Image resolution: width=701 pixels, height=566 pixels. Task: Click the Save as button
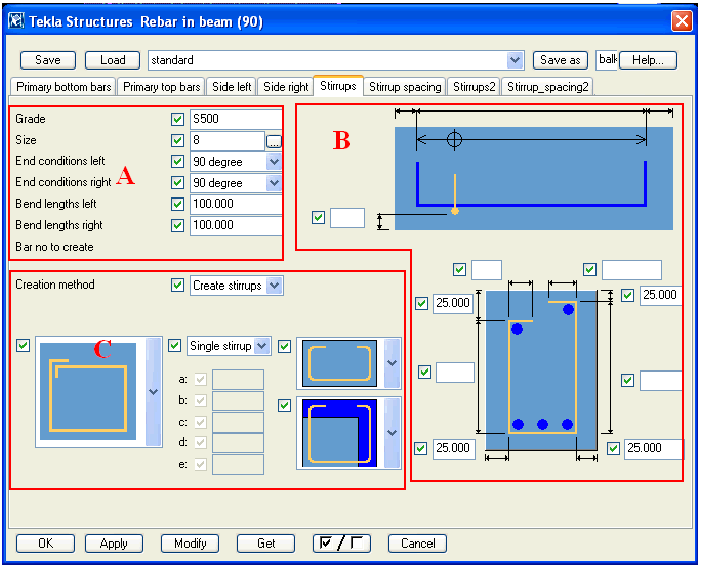point(560,60)
